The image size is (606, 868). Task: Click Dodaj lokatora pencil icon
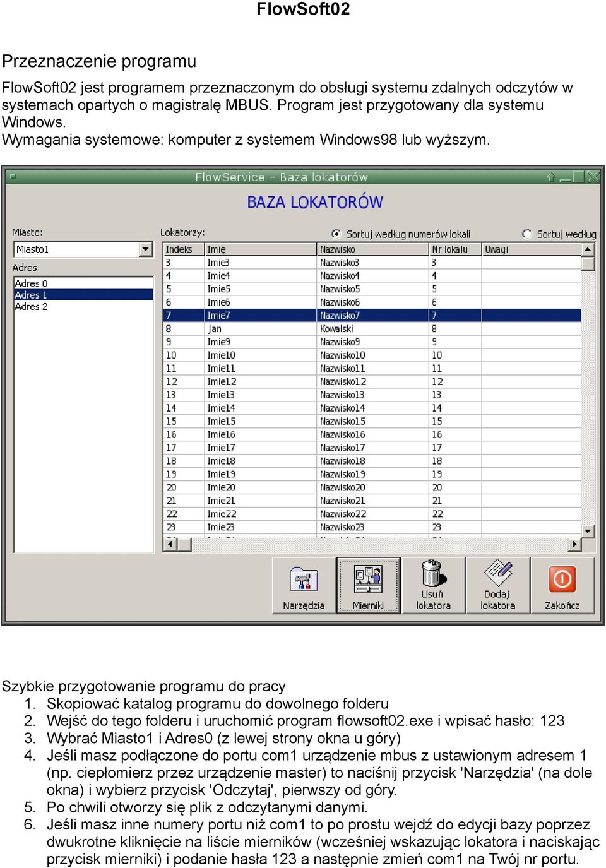(497, 574)
